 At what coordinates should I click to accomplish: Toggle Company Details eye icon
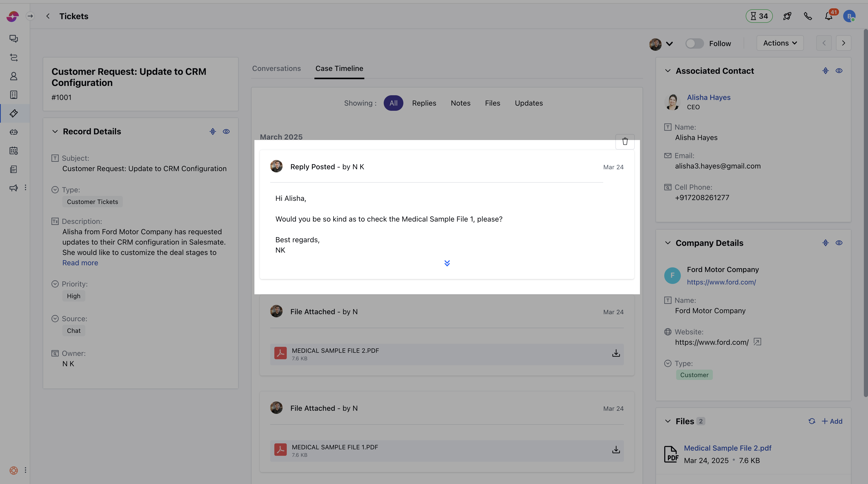tap(839, 243)
